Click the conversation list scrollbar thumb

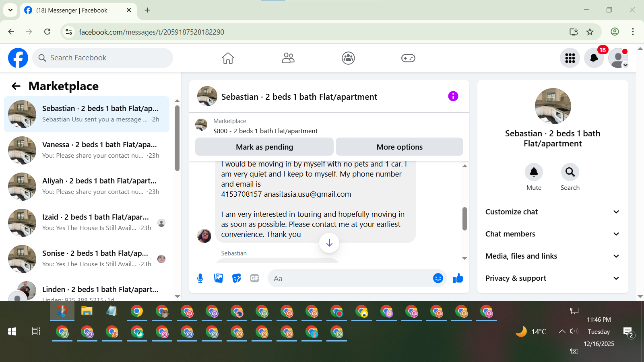[x=177, y=138]
